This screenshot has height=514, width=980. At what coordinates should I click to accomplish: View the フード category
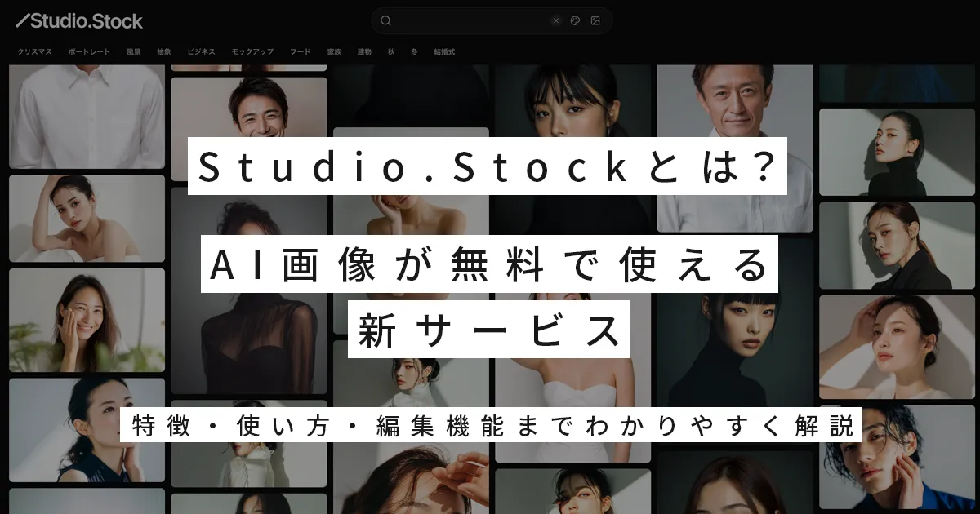click(301, 51)
